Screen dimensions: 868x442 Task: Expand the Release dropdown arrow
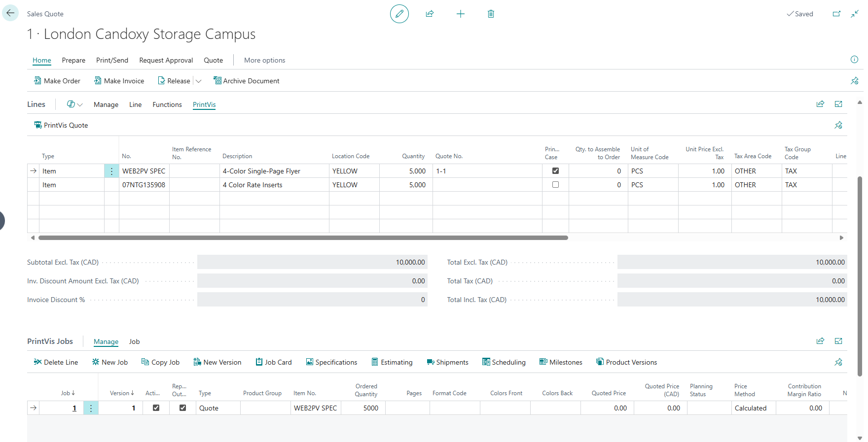pos(199,81)
